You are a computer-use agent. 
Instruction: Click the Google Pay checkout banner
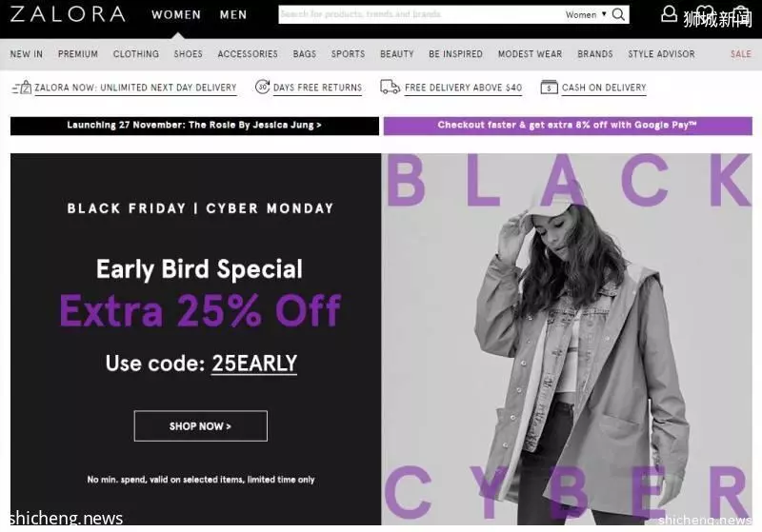568,126
